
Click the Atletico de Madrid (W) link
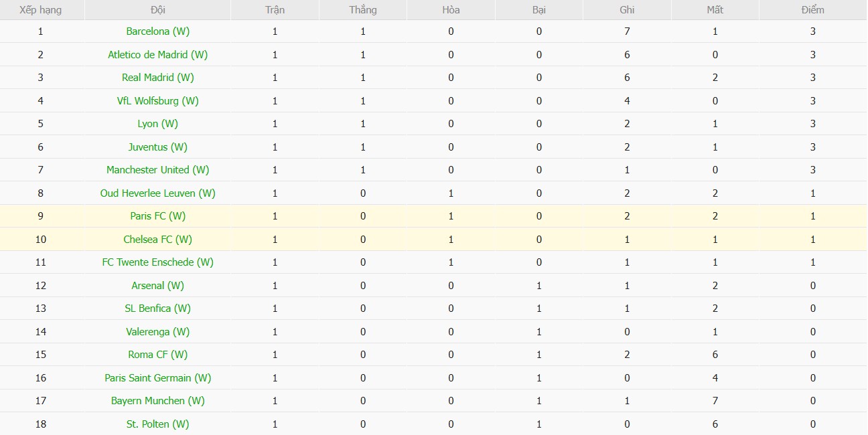(157, 55)
